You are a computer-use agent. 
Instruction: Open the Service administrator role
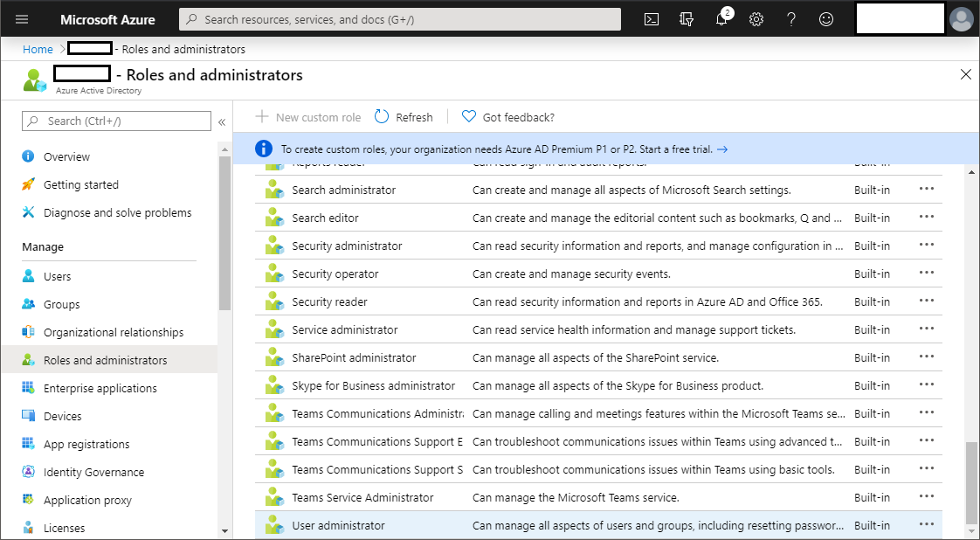click(344, 330)
